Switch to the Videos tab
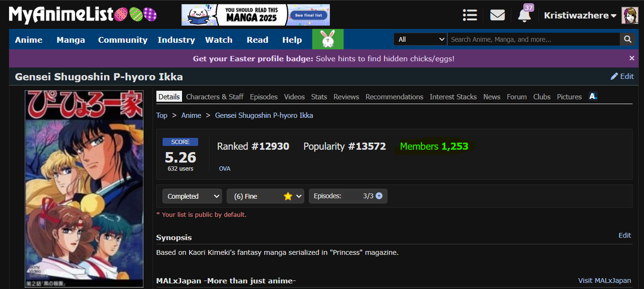644x289 pixels. click(294, 97)
